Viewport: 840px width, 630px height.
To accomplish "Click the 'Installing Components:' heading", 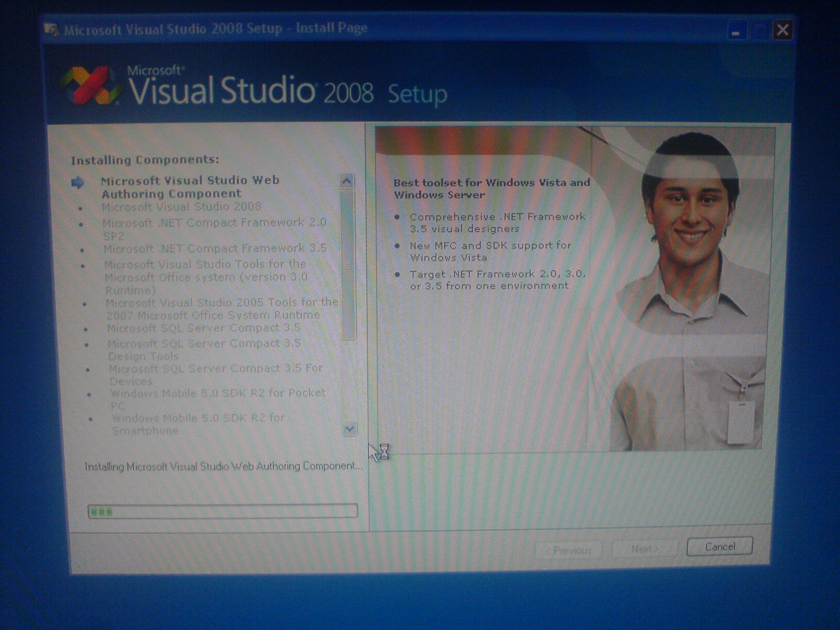I will (x=145, y=160).
